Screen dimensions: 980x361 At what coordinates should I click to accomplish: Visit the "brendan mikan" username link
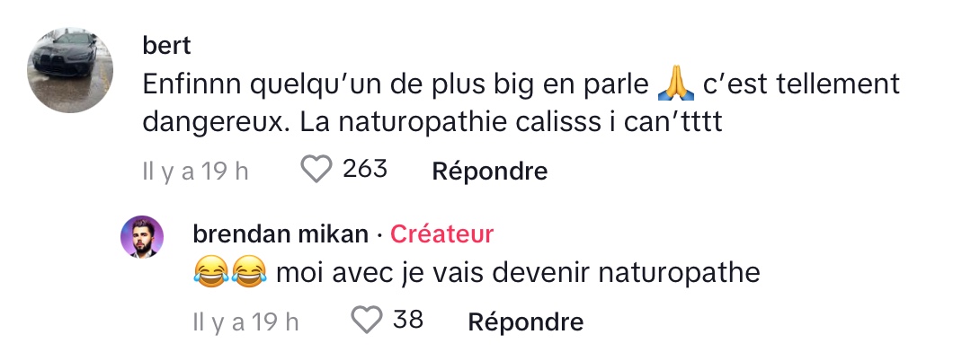281,234
